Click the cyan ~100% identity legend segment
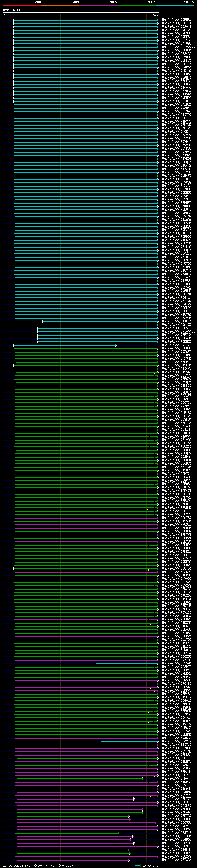Image resolution: width=197 pixels, height=868 pixels. (x=175, y=6)
